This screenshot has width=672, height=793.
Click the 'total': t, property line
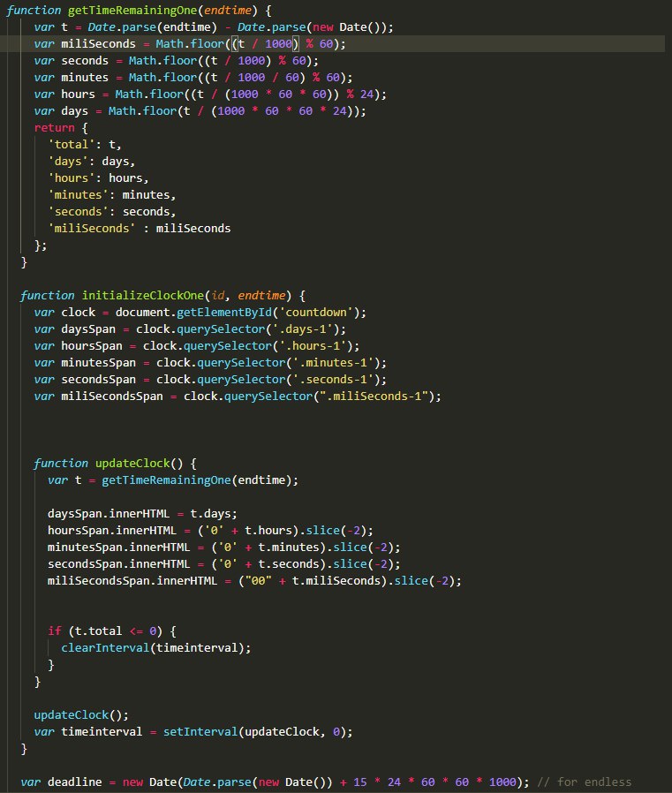[85, 144]
